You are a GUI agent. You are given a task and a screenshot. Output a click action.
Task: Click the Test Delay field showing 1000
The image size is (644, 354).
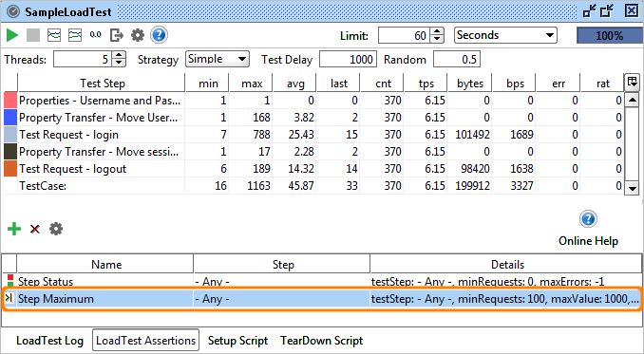[x=348, y=59]
